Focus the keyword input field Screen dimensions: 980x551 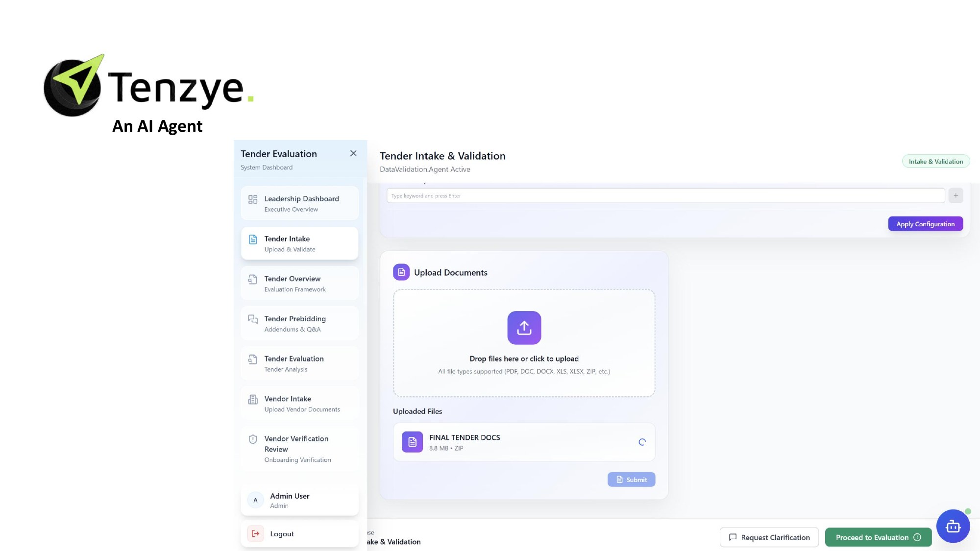(x=665, y=195)
